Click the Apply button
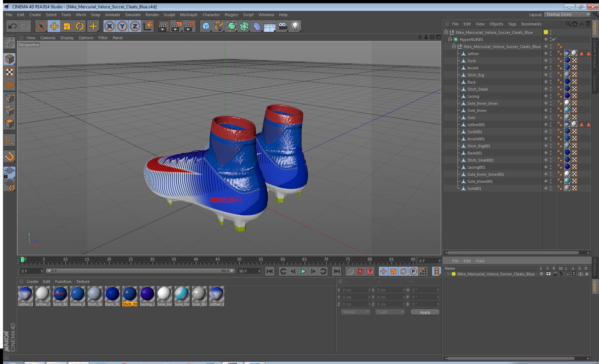This screenshot has height=364, width=599. [425, 312]
